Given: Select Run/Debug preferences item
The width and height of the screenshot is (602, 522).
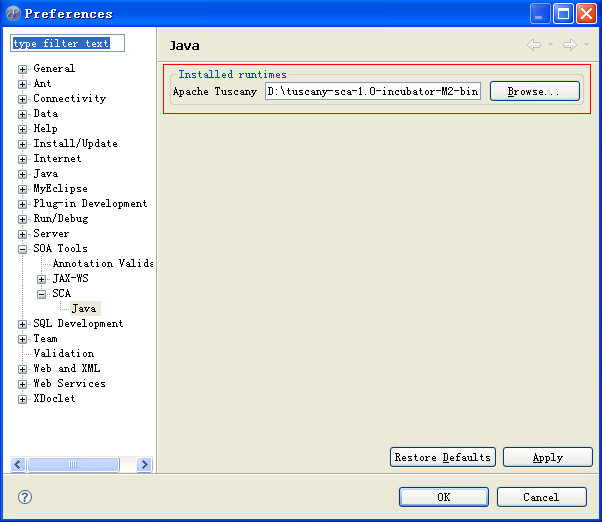Looking at the screenshot, I should point(61,218).
